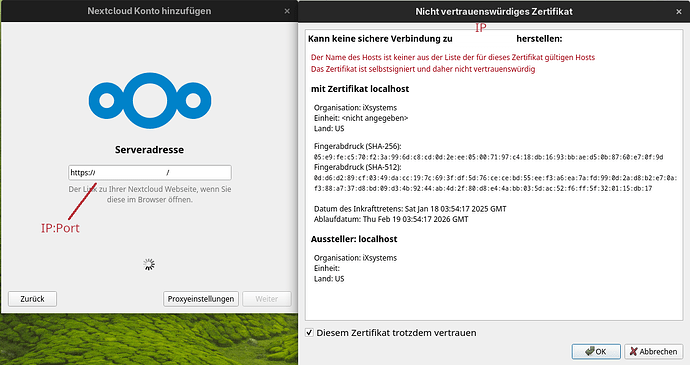Click the Ablaufdatum expiry date line
Viewport: 690px width, 365px height.
click(391, 219)
